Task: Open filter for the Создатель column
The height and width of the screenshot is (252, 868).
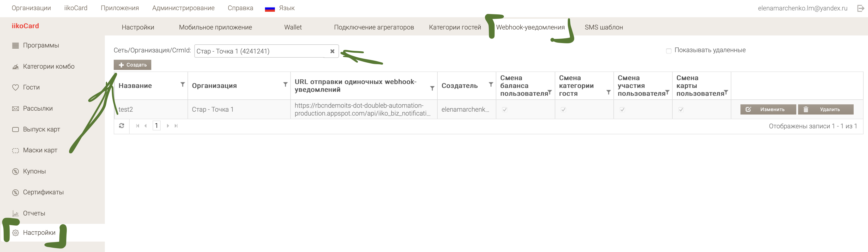Action: click(x=491, y=85)
